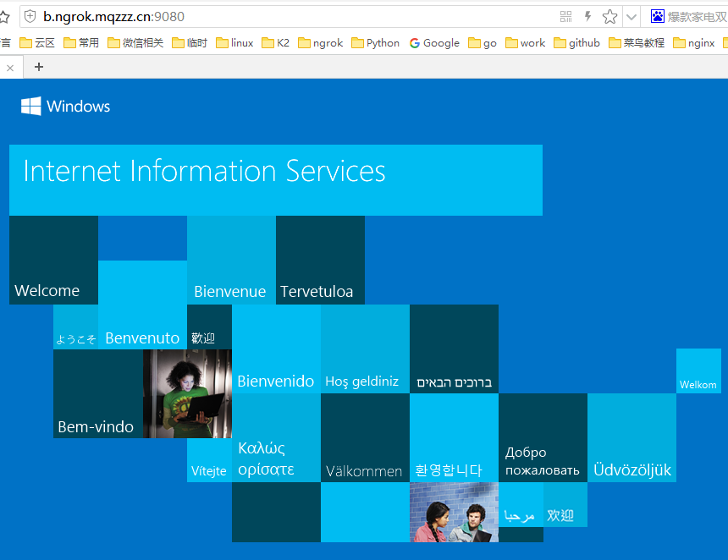
Task: Click the bookmark star in the address bar
Action: (609, 17)
